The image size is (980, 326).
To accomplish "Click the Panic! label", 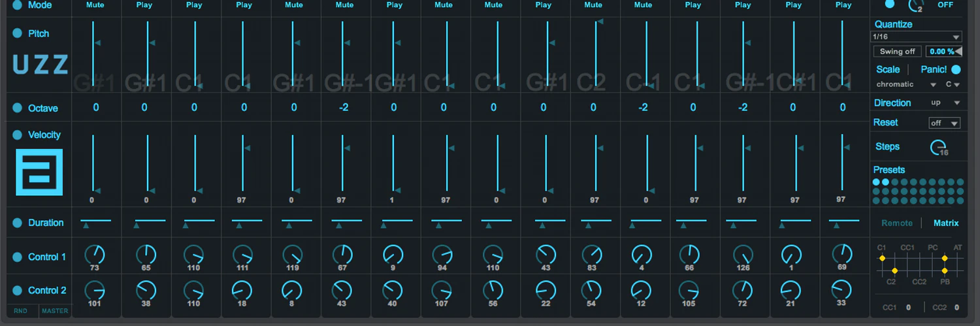I will click(934, 69).
